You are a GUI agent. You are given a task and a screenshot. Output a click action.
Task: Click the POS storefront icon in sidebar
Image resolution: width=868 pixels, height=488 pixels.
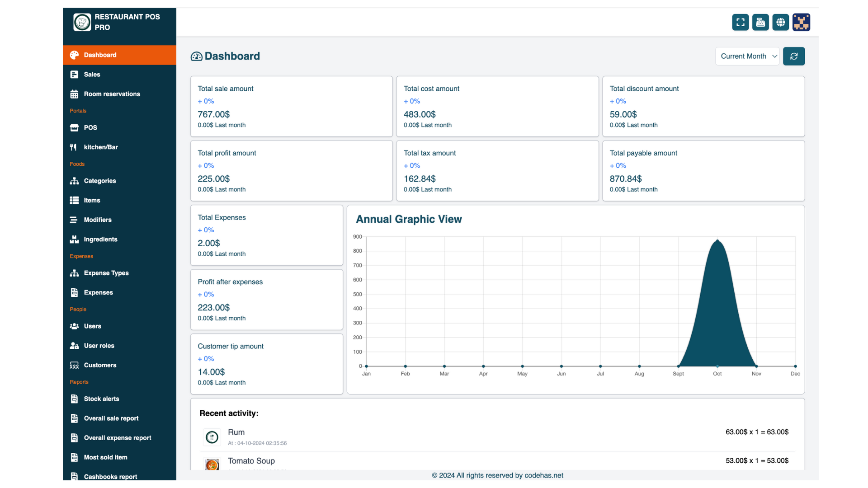[x=74, y=128]
